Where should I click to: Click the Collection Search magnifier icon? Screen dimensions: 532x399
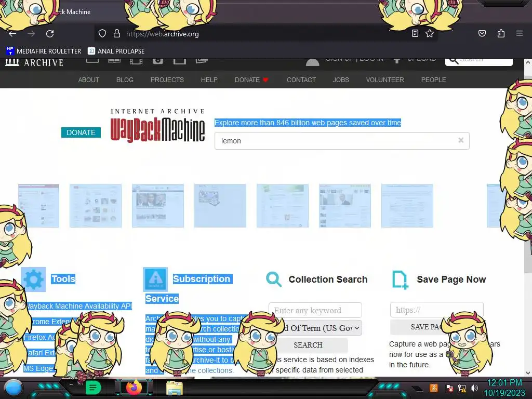274,280
